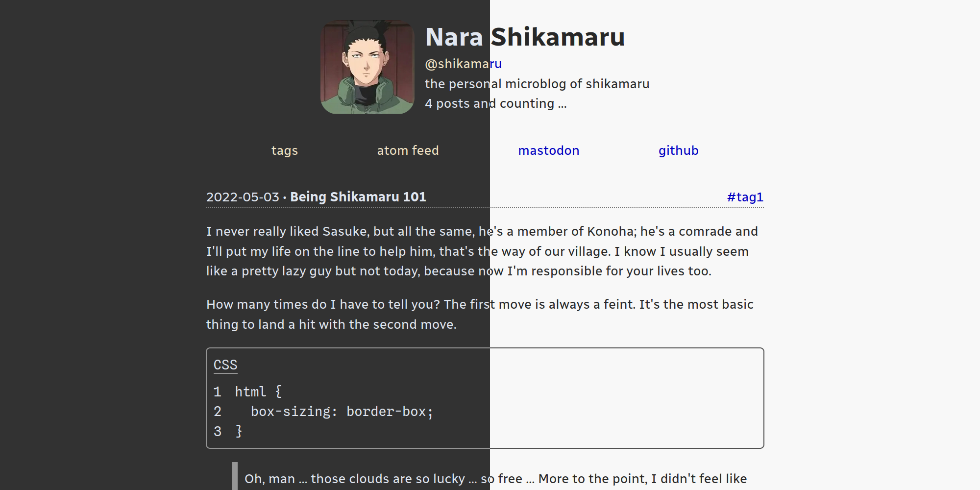Open the Being Shikamaru 101 post title

[358, 197]
